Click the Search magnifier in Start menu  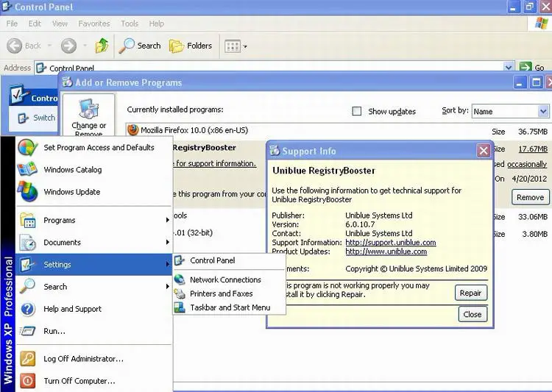coord(27,286)
